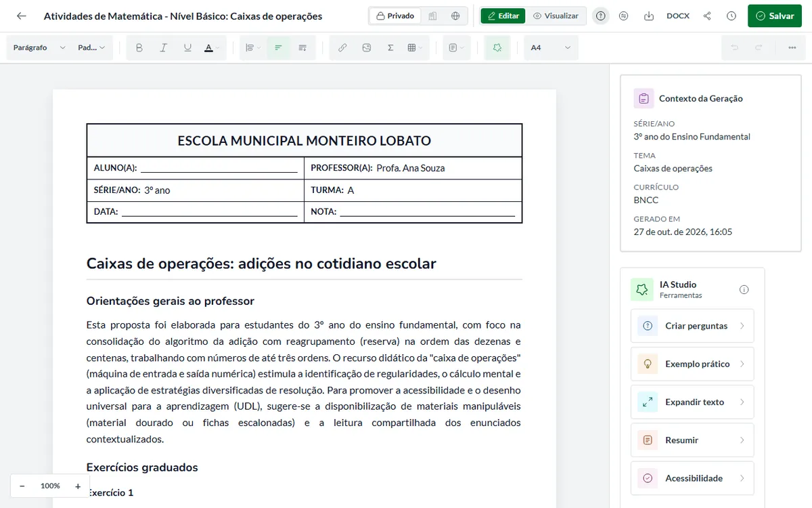Zoom out with the minus button

22,486
